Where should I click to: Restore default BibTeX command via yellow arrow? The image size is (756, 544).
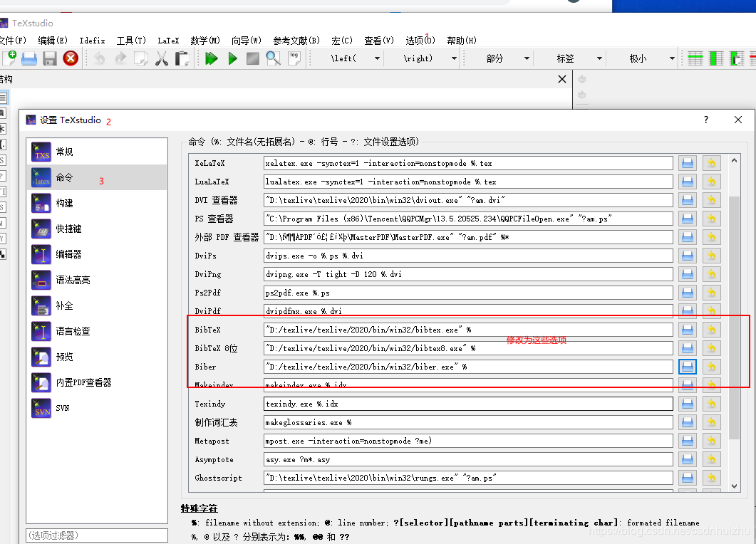coord(711,329)
